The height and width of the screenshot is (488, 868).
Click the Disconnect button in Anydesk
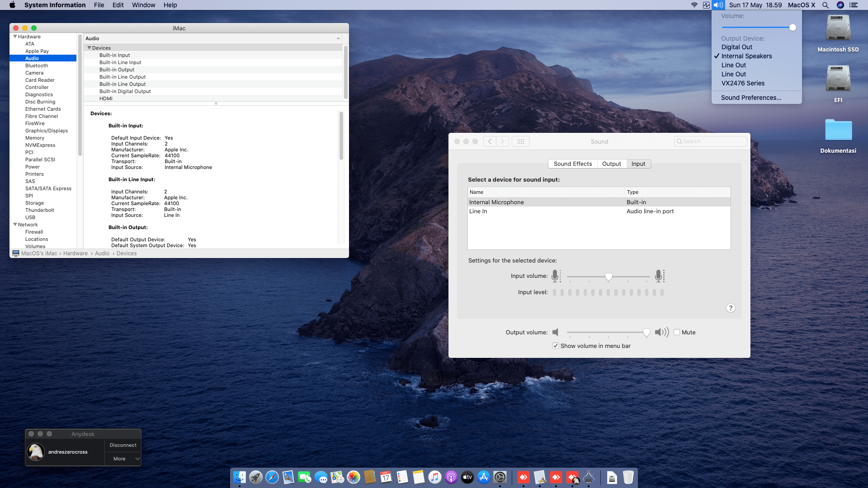[x=123, y=445]
